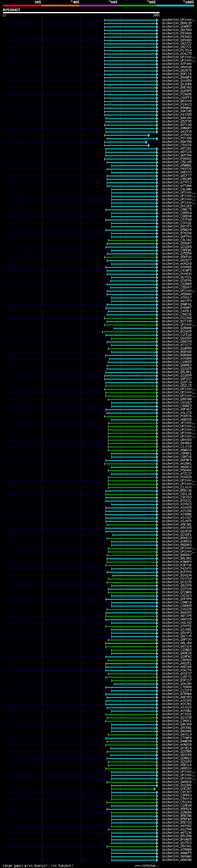Open hit UniRef100_P29685

(177, 94)
